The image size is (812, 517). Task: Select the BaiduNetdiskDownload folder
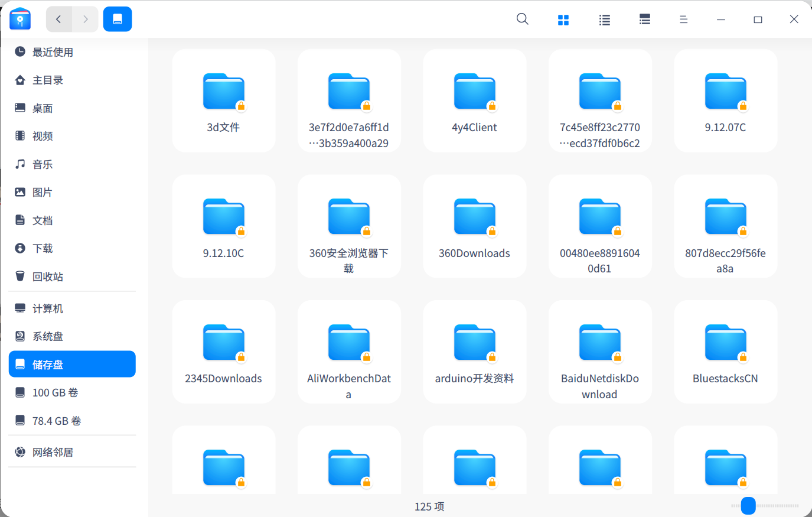point(599,352)
